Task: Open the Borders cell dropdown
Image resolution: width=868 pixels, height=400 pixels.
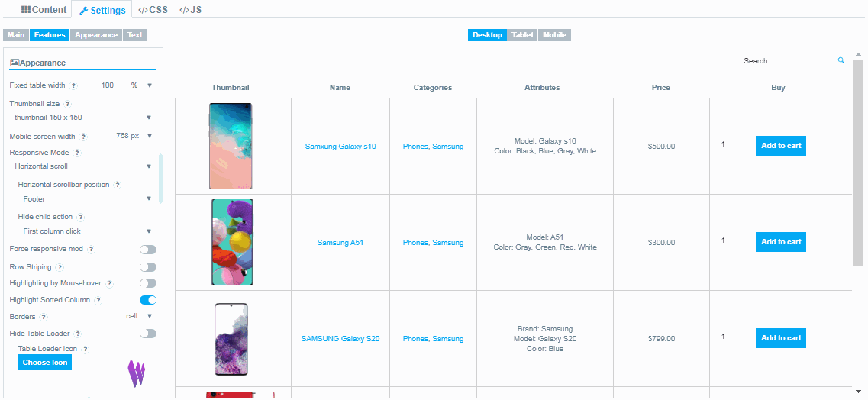Action: pos(140,316)
